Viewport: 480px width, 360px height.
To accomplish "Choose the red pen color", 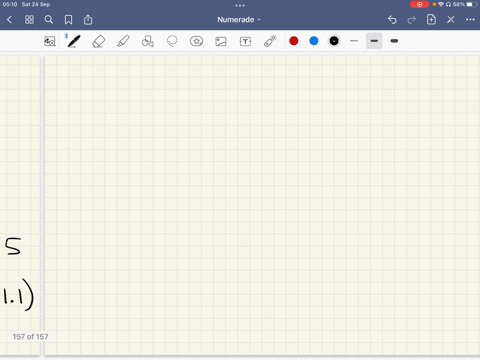I will [x=294, y=41].
